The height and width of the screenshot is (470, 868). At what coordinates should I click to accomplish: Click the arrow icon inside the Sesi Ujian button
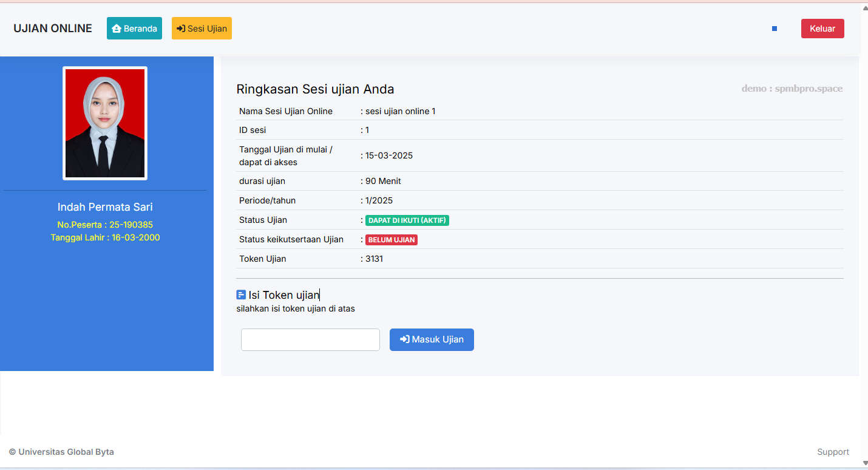[180, 28]
